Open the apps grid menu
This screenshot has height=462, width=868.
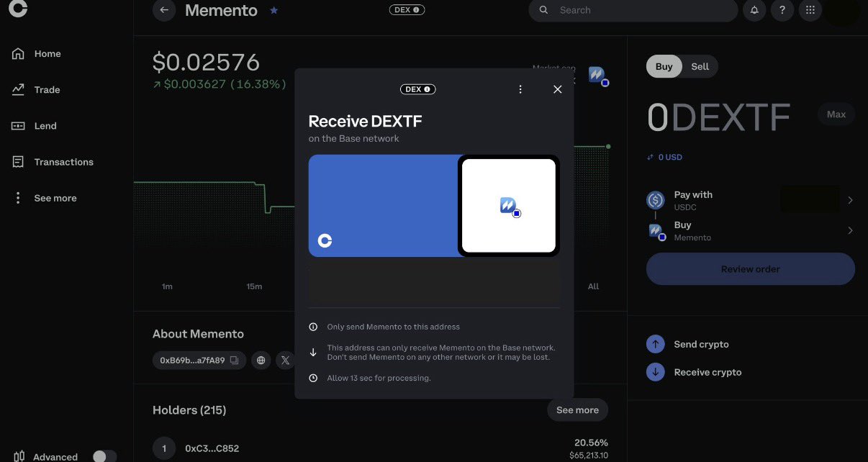tap(810, 10)
